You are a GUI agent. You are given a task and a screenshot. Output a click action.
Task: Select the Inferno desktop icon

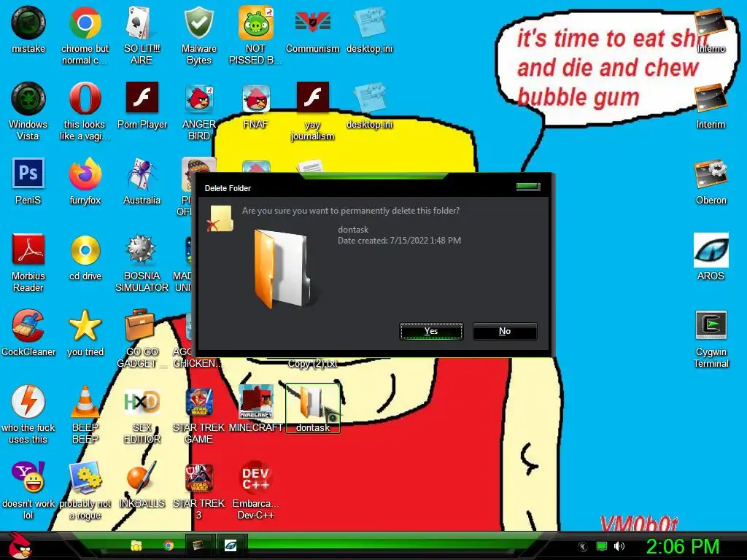(711, 30)
